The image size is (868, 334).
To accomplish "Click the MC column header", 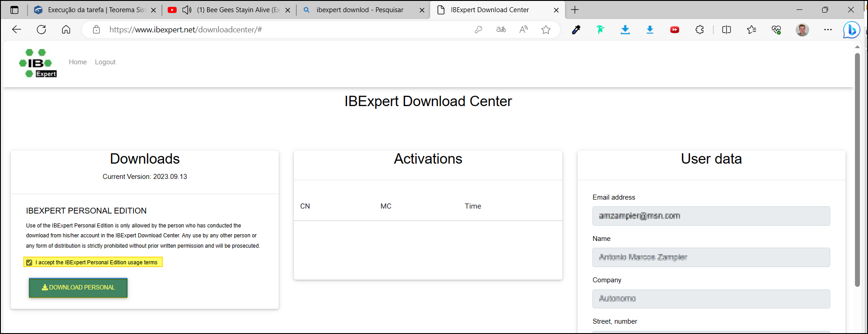I will click(386, 206).
